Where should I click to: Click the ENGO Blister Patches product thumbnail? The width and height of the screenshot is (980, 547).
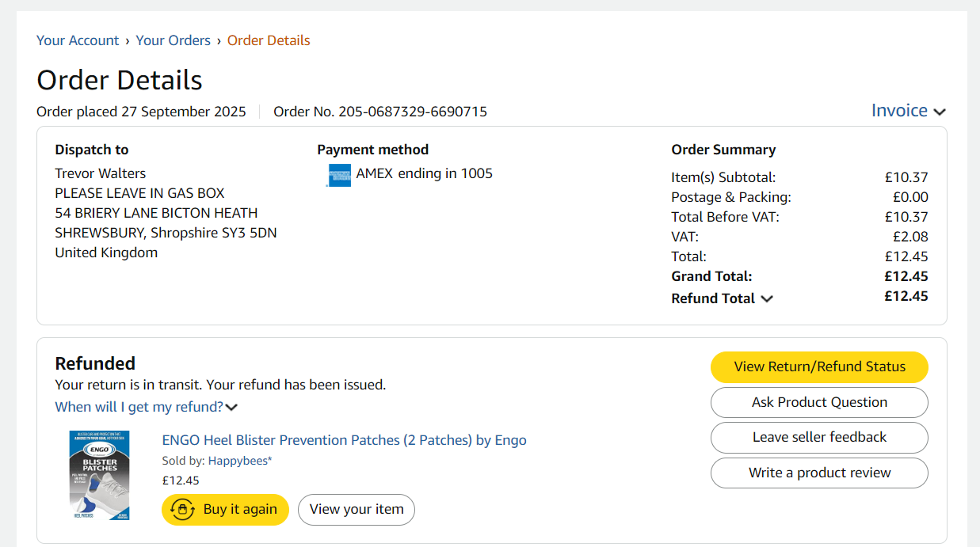pyautogui.click(x=100, y=475)
